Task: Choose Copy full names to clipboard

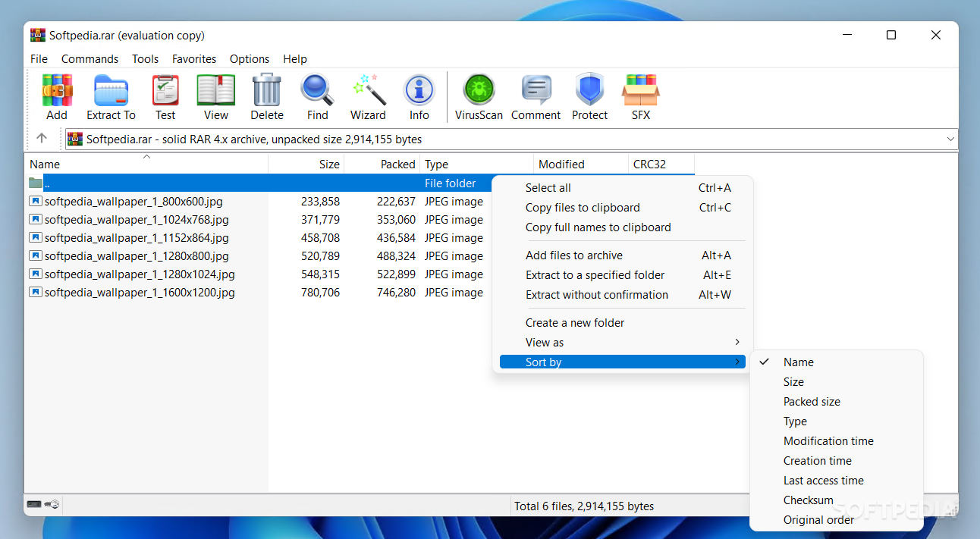Action: point(623,227)
